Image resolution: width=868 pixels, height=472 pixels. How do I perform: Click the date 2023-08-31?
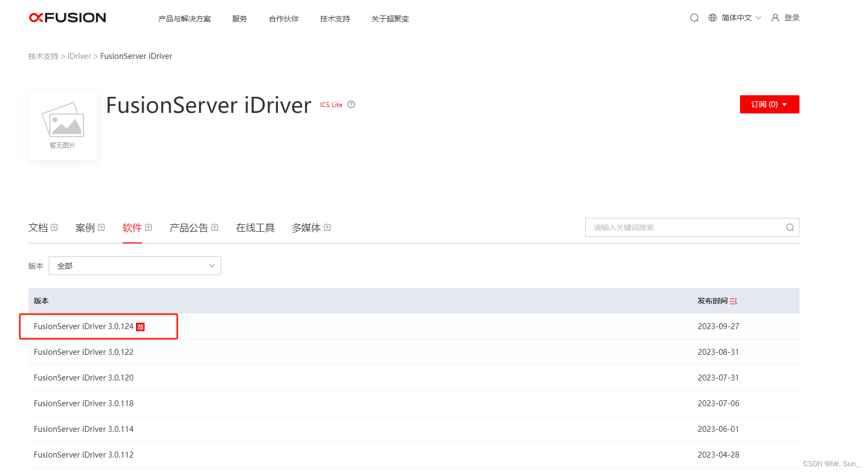pyautogui.click(x=718, y=352)
